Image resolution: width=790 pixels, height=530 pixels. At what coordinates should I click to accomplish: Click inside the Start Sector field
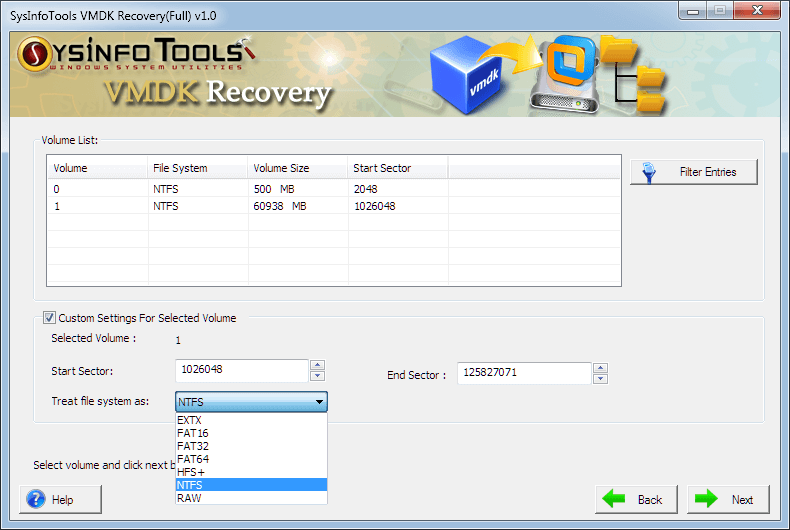pos(240,370)
